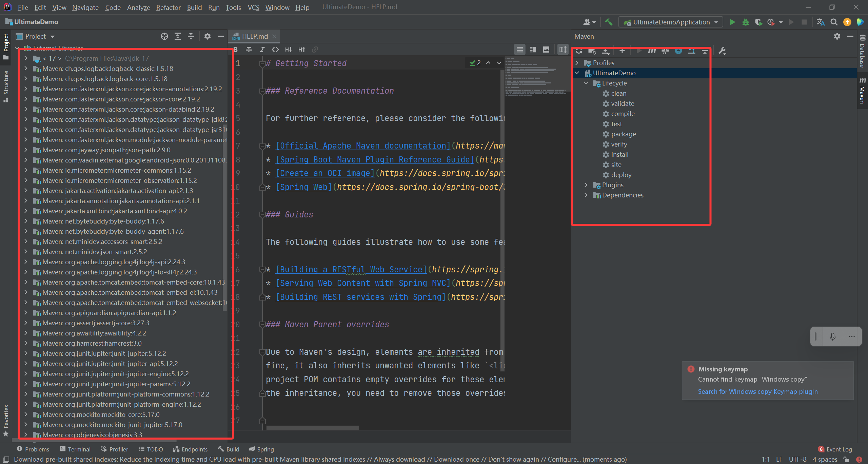Screen dimensions: 868x464
Task: Click editor horizontal scrollbar
Action: pos(313,428)
